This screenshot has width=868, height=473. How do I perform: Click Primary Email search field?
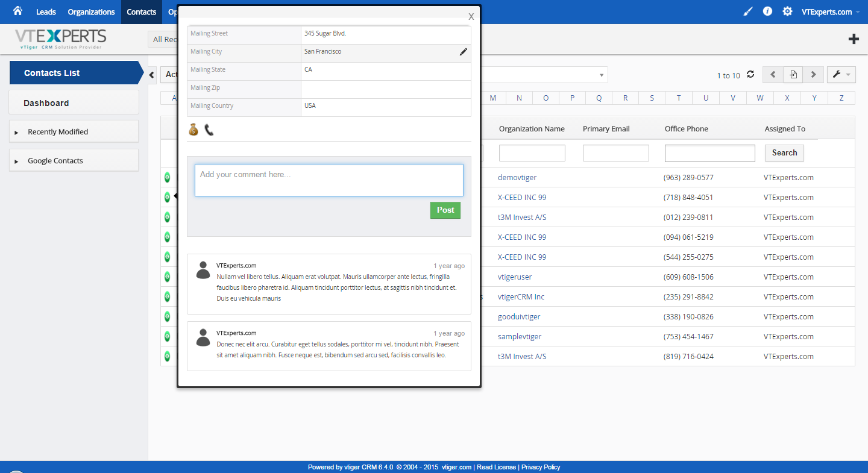tap(616, 153)
